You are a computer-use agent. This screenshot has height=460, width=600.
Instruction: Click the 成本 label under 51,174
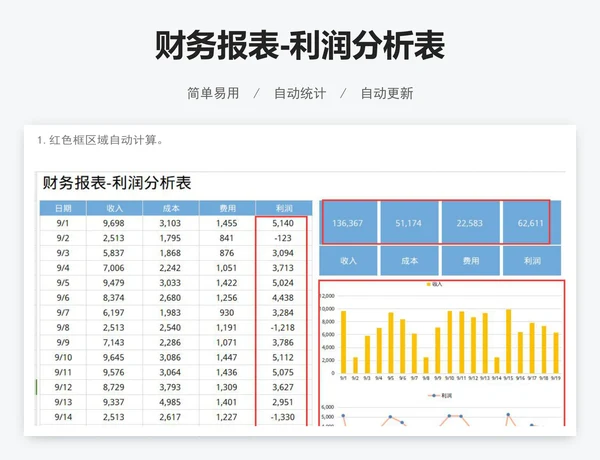[409, 261]
